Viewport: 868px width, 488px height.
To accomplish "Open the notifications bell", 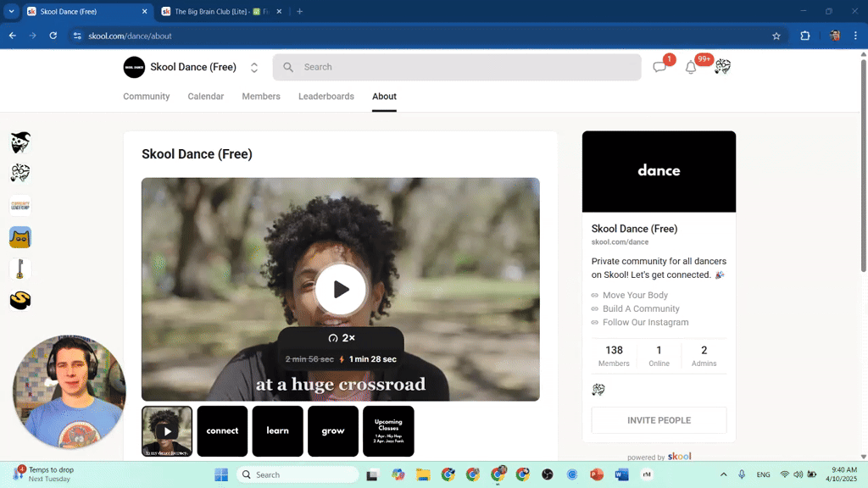I will click(x=690, y=68).
